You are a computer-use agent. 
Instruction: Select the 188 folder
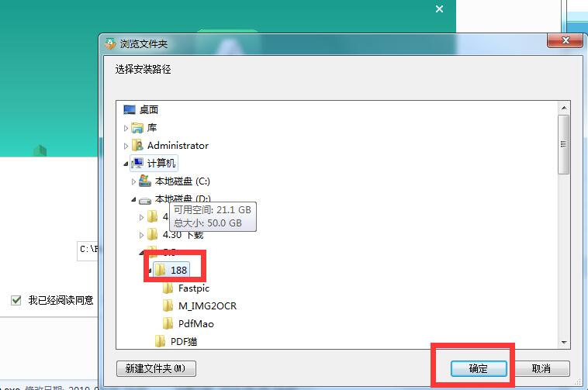(178, 270)
